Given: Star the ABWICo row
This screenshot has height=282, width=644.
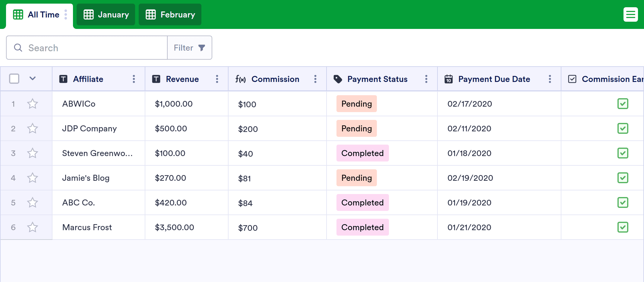Looking at the screenshot, I should point(33,104).
